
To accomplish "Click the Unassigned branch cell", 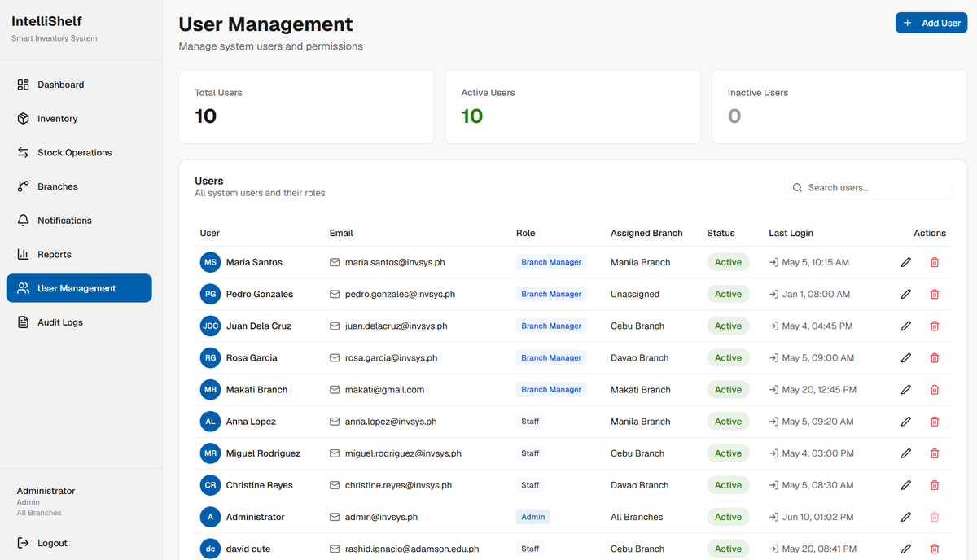I will tap(635, 294).
